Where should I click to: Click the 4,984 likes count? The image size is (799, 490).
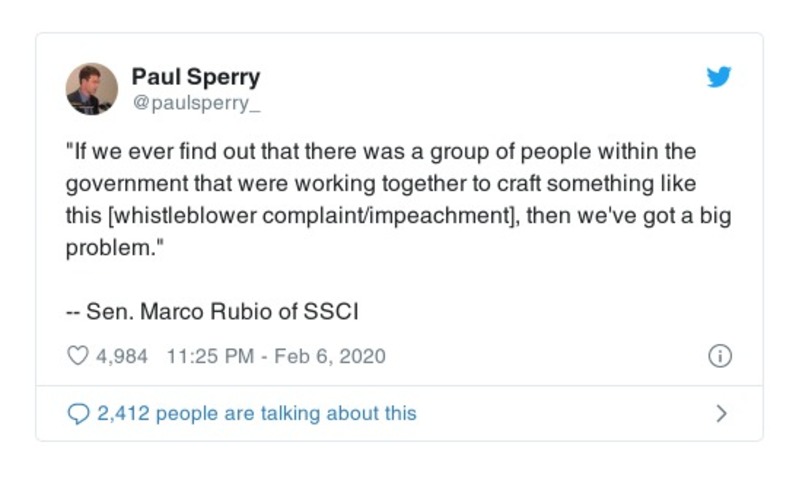[121, 356]
